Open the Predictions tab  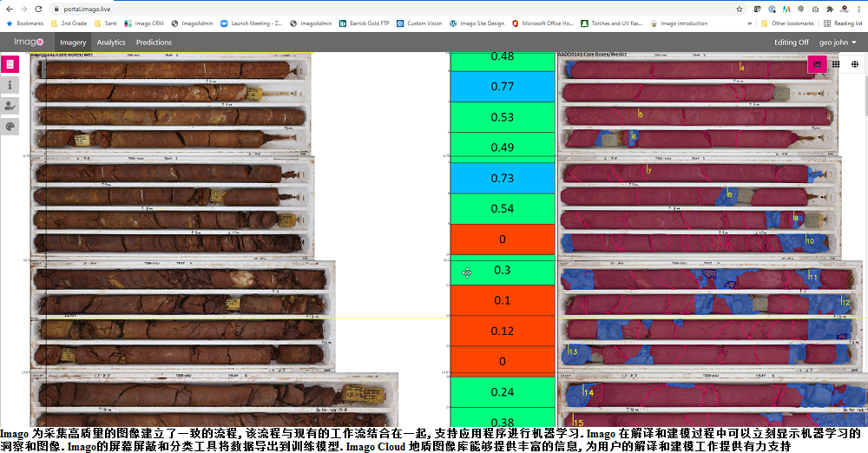click(154, 42)
